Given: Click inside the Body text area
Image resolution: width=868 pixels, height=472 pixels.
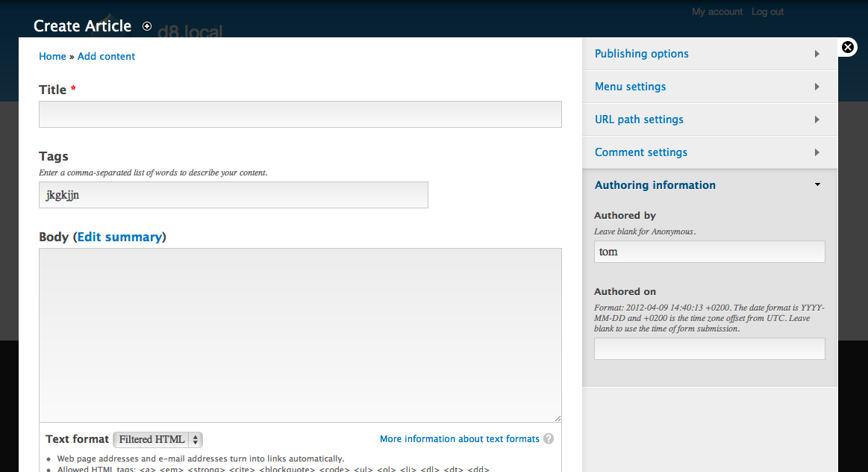Looking at the screenshot, I should pos(300,335).
